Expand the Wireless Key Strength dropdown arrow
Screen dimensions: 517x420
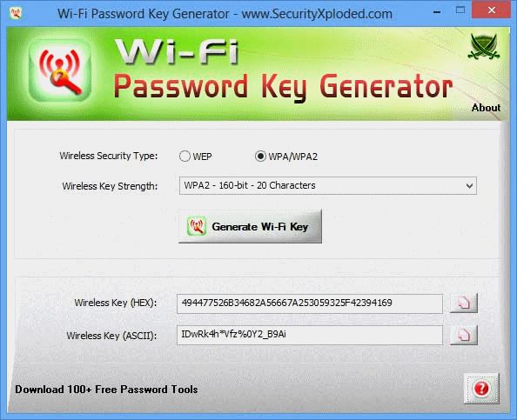point(469,186)
